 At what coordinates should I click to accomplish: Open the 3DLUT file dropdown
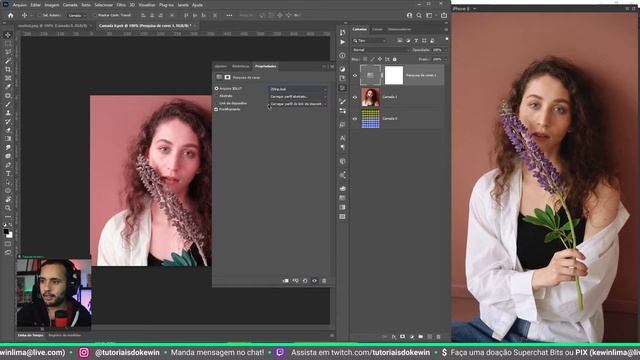click(298, 89)
